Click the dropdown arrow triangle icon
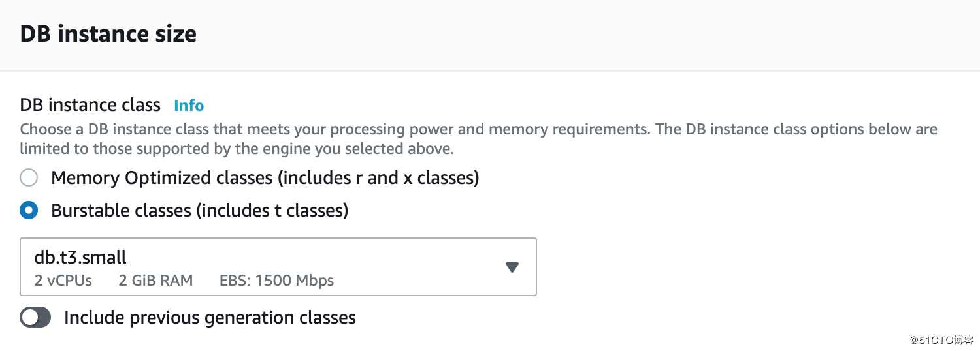Viewport: 980px width, 351px height. 512,267
